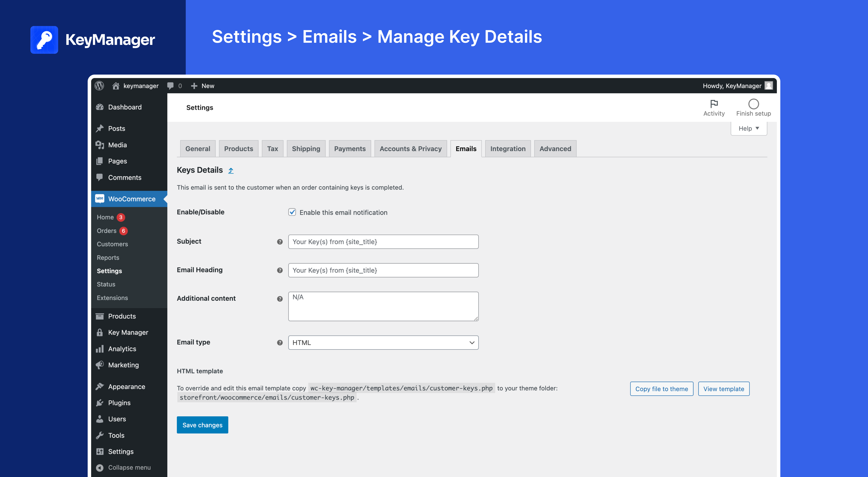Screen dimensions: 868x477
Task: Click the WooCommerce logo icon
Action: (100, 199)
